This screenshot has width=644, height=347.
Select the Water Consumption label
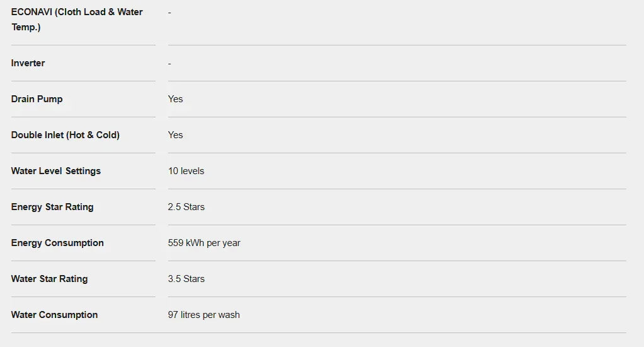point(54,315)
